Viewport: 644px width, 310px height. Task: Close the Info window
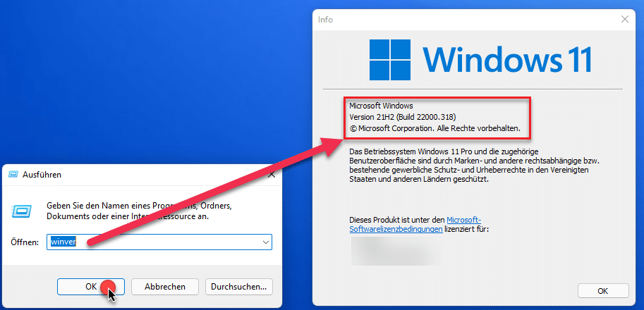pos(625,19)
